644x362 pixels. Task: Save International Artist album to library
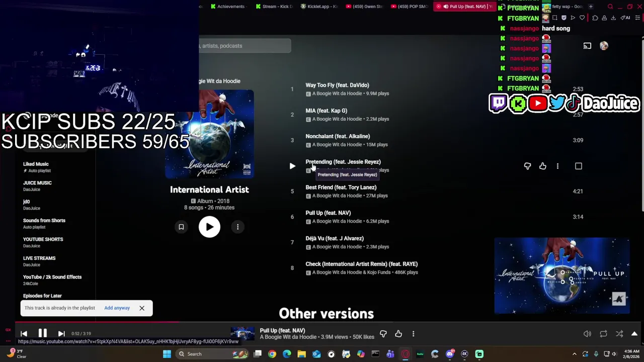181,227
